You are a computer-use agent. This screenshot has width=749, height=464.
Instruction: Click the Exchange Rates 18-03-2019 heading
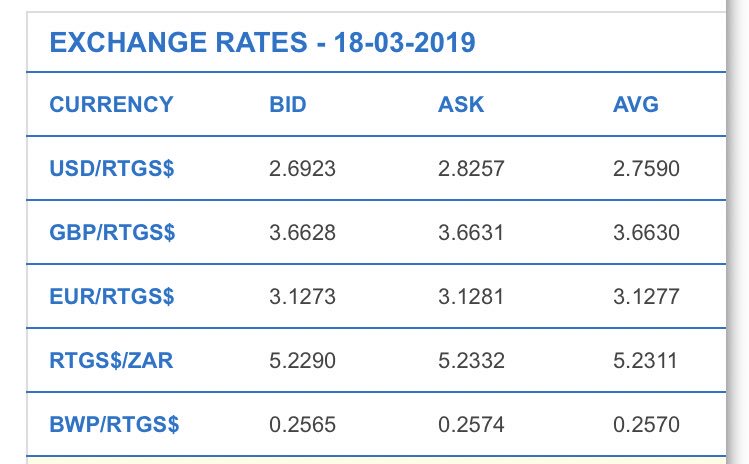[262, 42]
